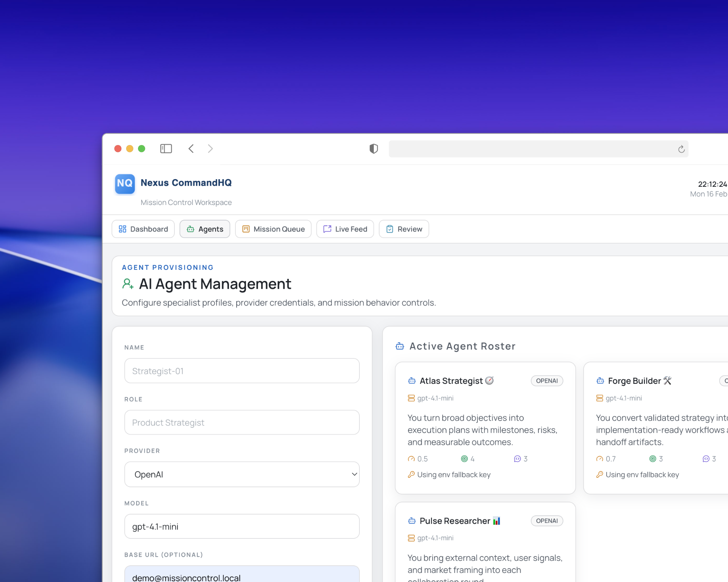The image size is (728, 582).
Task: Open the sidebar toggle in the browser toolbar
Action: tap(166, 149)
